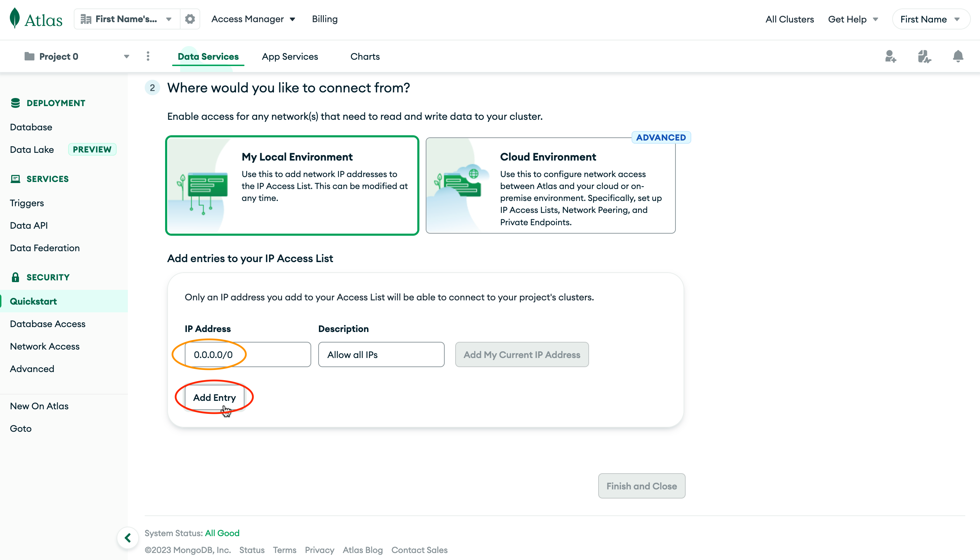Image resolution: width=980 pixels, height=560 pixels.
Task: Open the project activity feed icon
Action: (x=924, y=56)
